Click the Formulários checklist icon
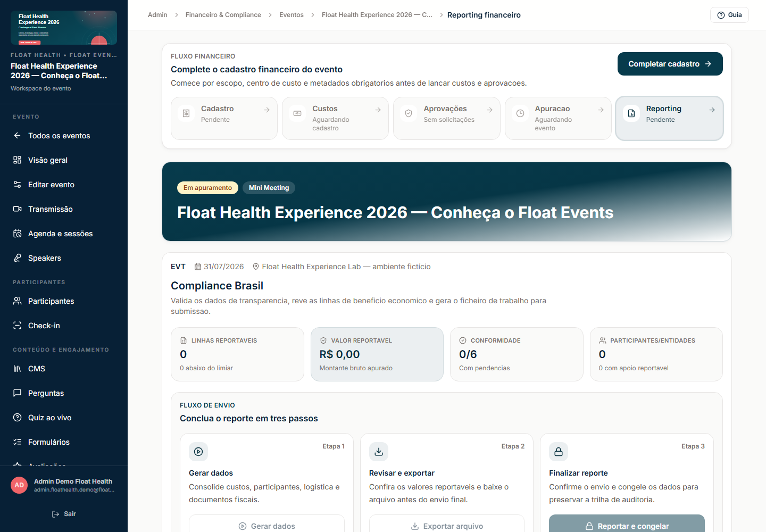The image size is (766, 532). [x=17, y=442]
